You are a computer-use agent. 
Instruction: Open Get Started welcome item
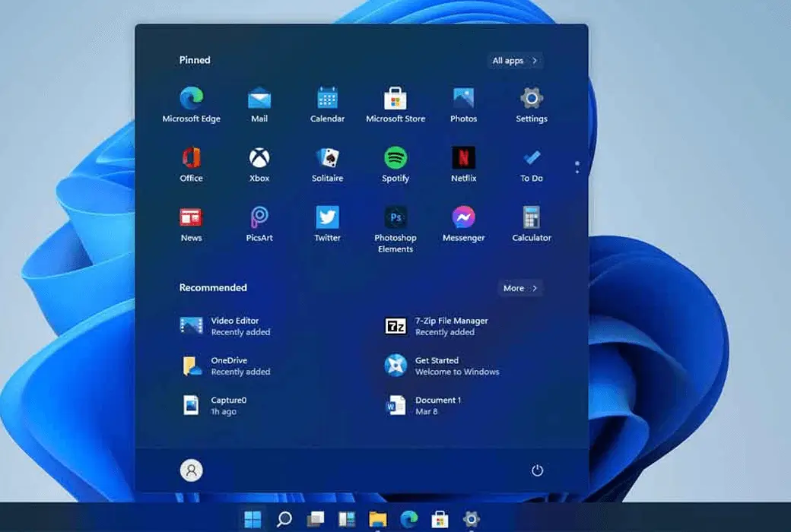(441, 366)
